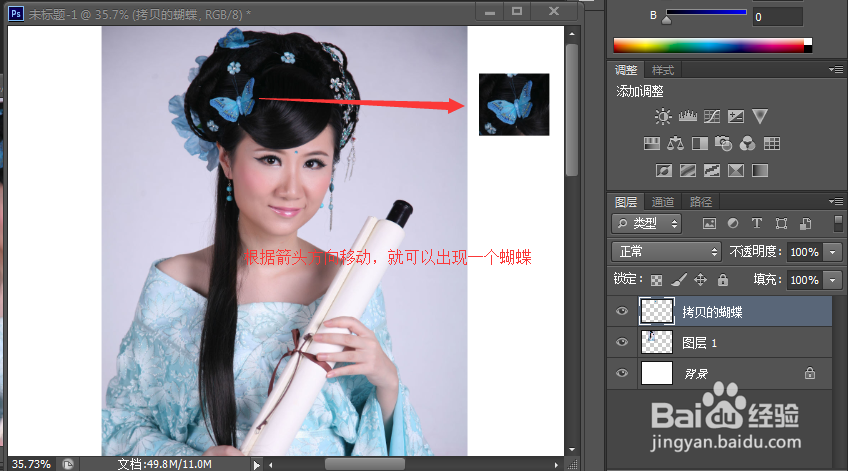Filter layers by type layers icon
This screenshot has width=848, height=471.
pos(757,223)
